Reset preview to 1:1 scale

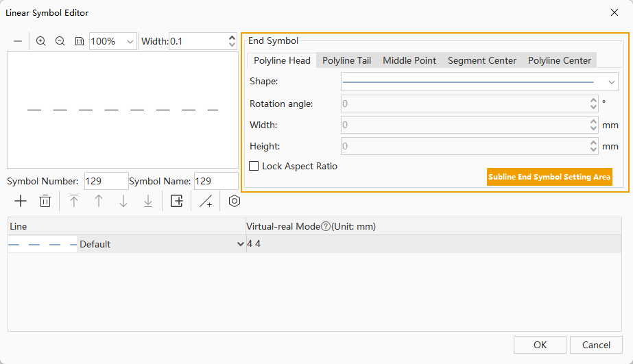pos(79,41)
